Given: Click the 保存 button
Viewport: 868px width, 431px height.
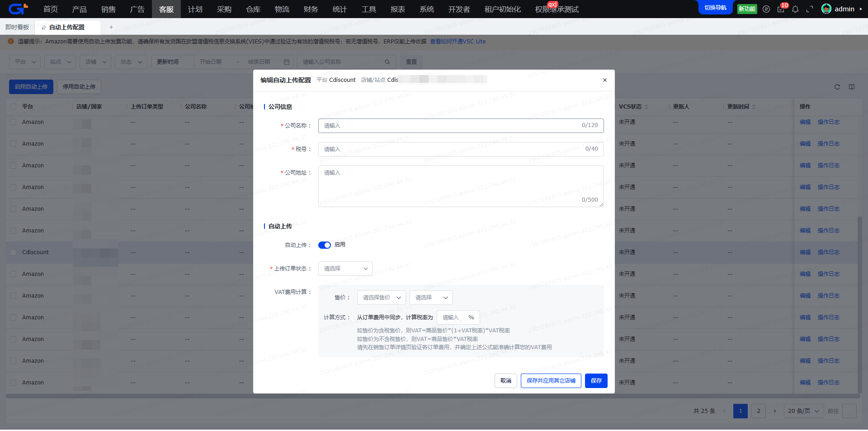Looking at the screenshot, I should click(596, 381).
